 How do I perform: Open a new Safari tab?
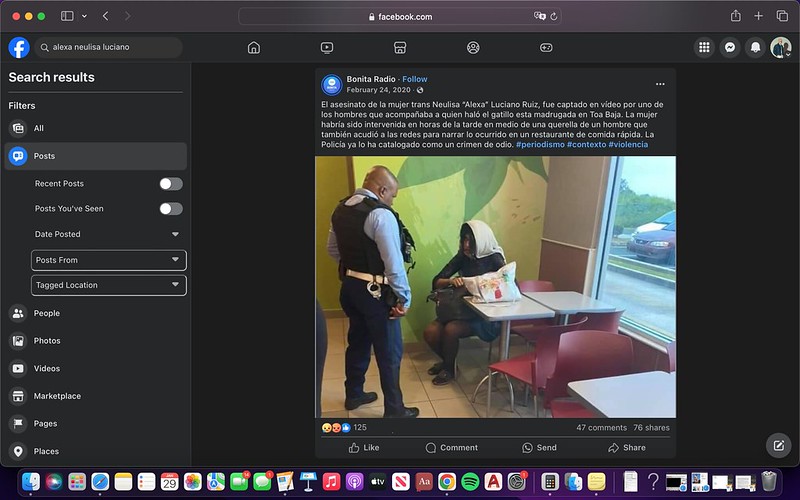tap(759, 16)
